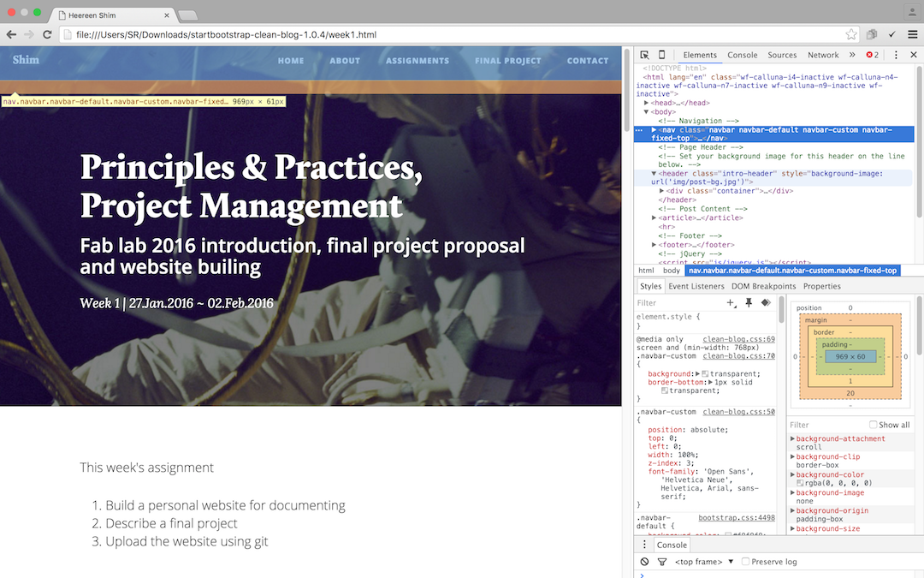Open the DevTools three-dot customize menu
The image size is (924, 578).
click(896, 55)
